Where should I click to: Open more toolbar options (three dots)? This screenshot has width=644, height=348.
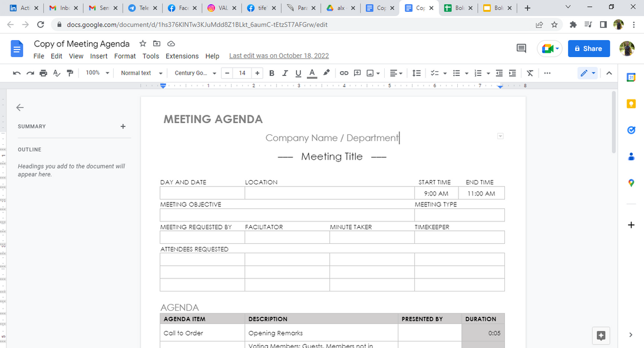tap(547, 73)
